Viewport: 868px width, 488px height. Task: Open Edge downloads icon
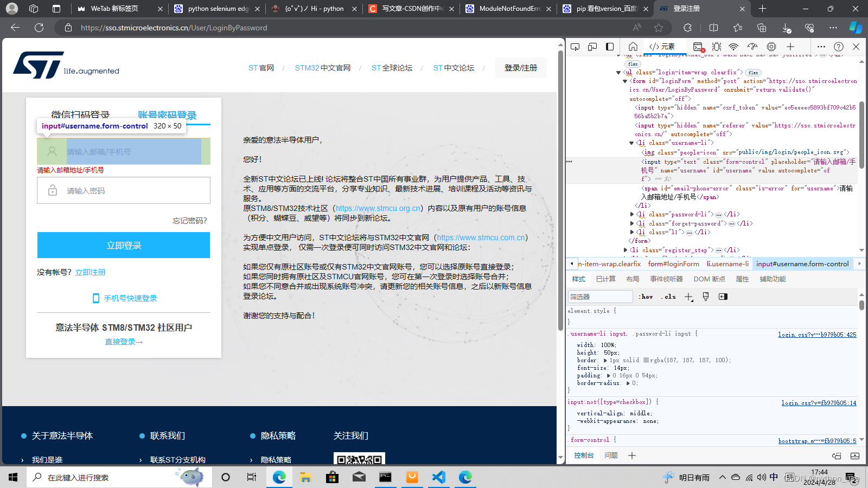point(786,28)
